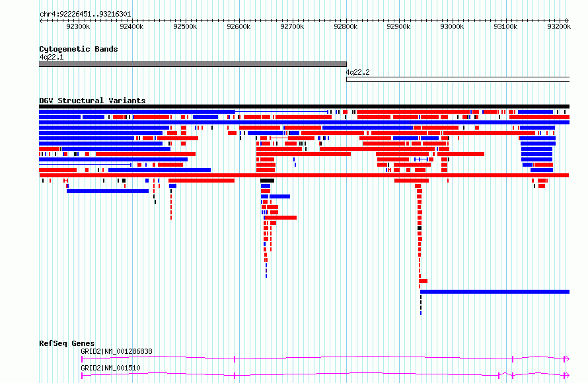Click the 92800k ruler label
This screenshot has width=588, height=383.
coord(346,26)
